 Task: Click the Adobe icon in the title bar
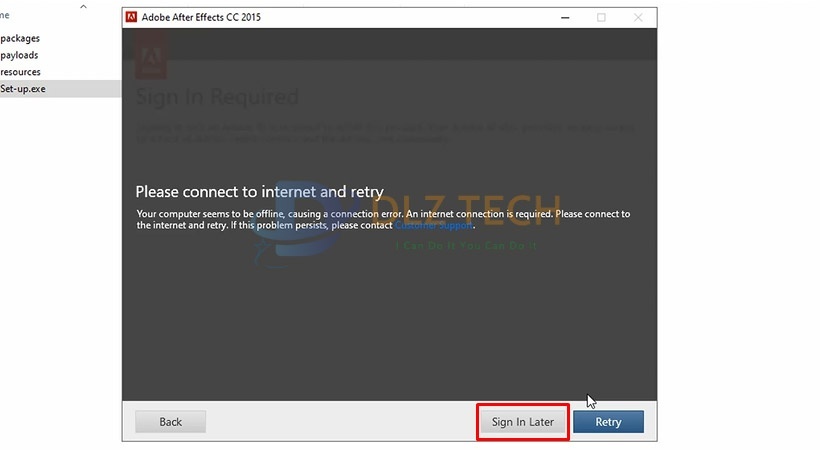click(x=130, y=17)
